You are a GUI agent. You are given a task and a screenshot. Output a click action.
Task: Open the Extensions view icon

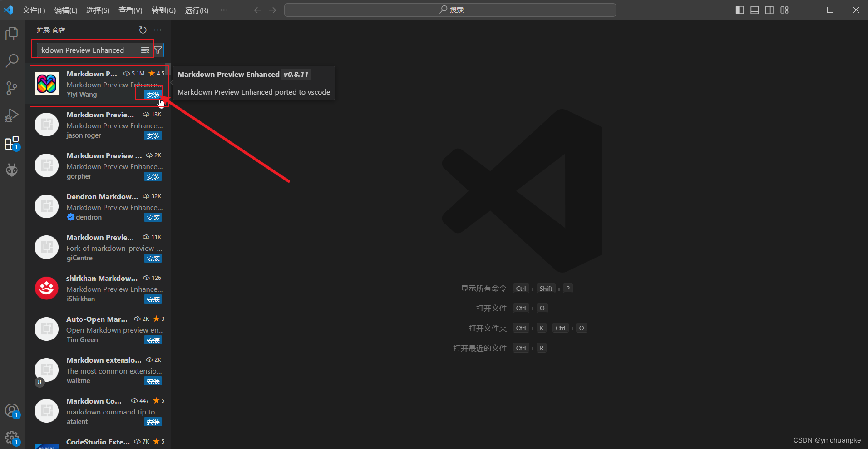click(12, 143)
